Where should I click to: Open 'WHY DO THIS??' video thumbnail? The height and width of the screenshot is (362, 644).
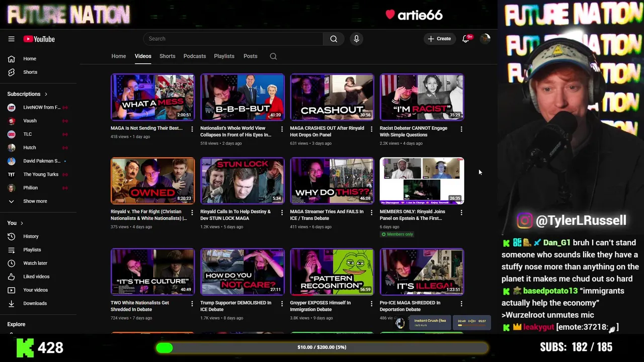[332, 181]
